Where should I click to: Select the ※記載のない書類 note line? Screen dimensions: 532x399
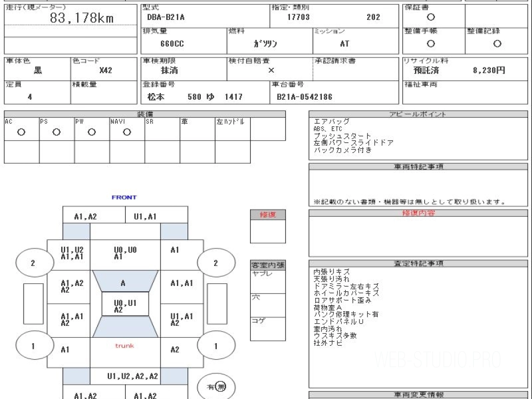click(410, 202)
